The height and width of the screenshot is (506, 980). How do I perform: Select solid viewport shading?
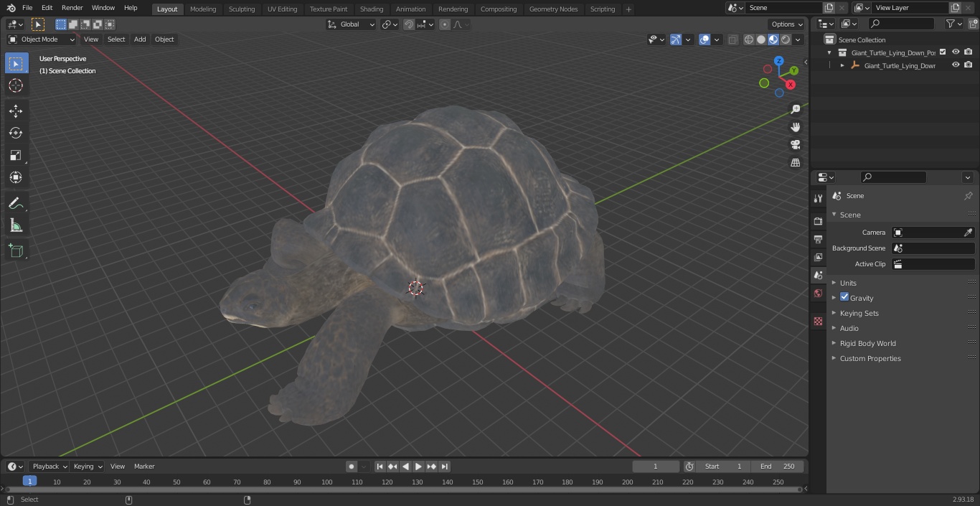(x=761, y=39)
